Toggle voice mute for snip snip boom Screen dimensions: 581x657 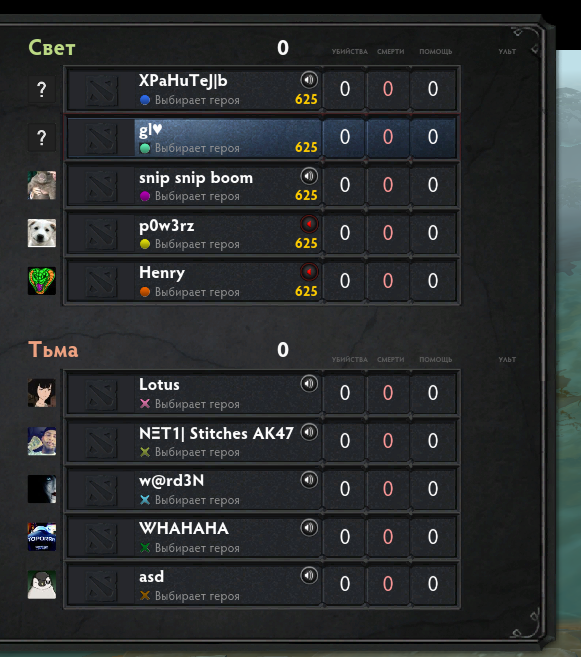(x=309, y=176)
